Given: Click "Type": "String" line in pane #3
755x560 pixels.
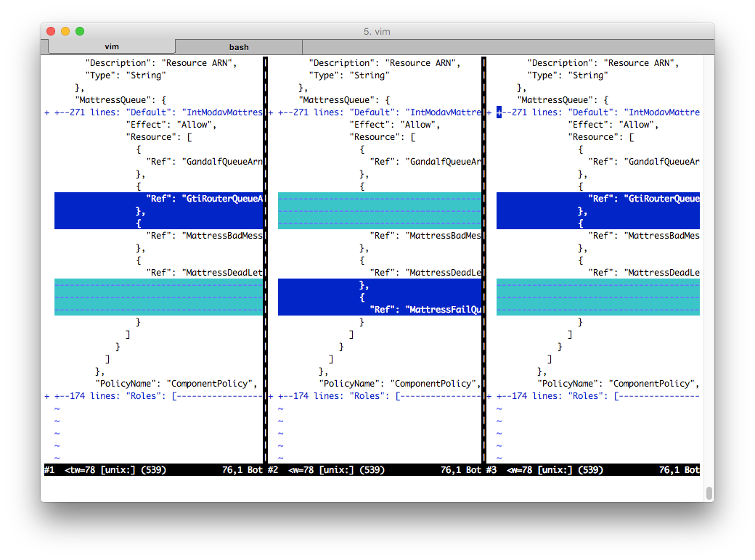Looking at the screenshot, I should (568, 75).
